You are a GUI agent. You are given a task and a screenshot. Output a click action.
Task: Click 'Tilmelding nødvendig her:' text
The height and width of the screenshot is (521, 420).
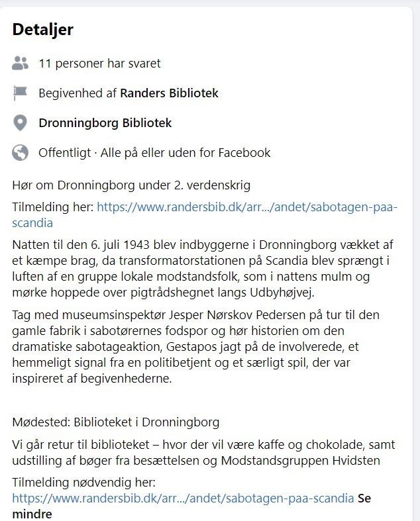(x=83, y=483)
